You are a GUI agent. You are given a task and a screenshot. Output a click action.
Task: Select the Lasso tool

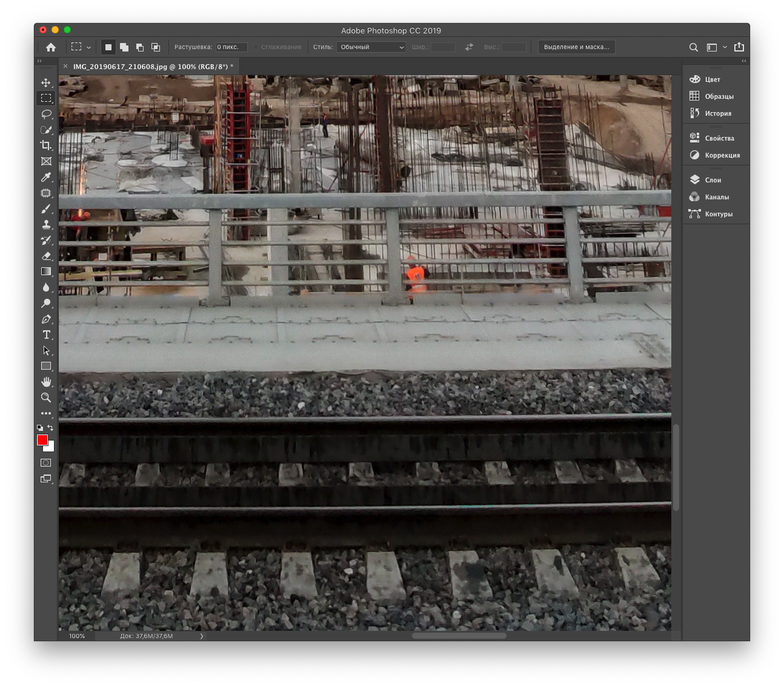coord(46,114)
